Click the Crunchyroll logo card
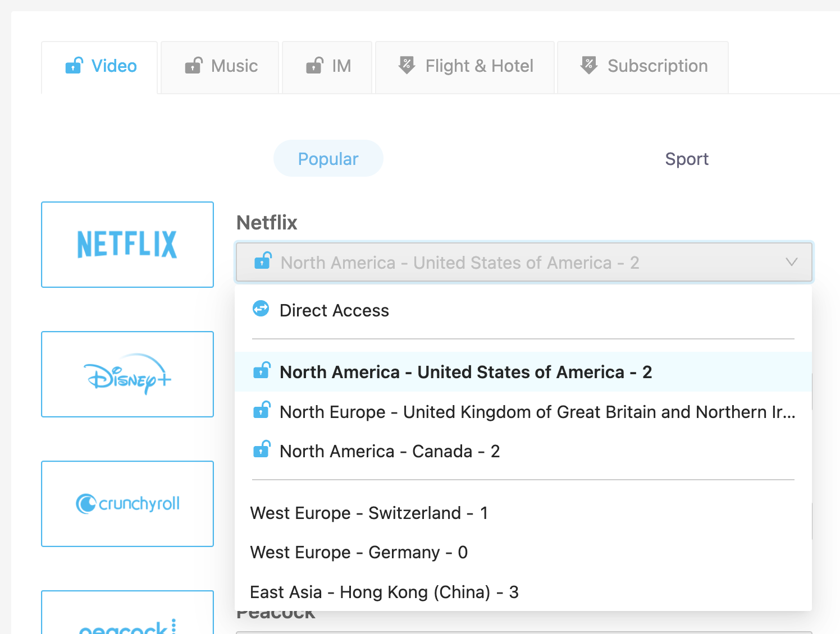 click(x=127, y=504)
